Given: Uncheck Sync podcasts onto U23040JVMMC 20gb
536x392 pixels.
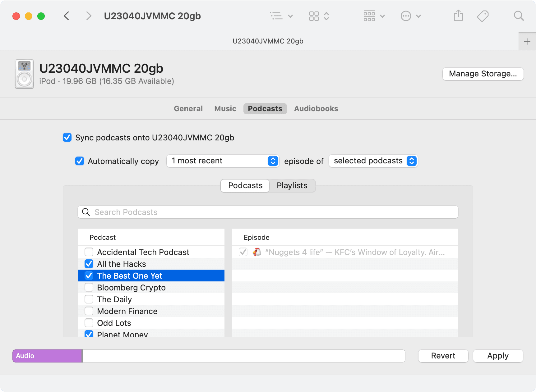Looking at the screenshot, I should coord(67,137).
